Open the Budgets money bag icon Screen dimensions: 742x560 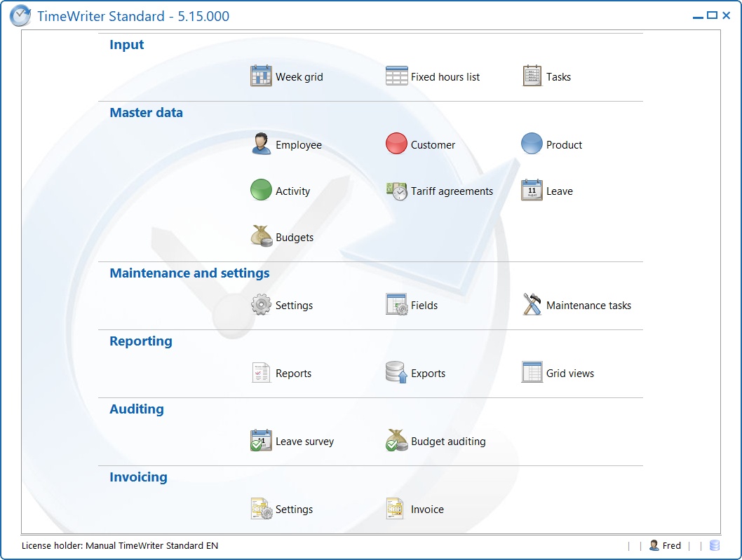click(x=261, y=236)
